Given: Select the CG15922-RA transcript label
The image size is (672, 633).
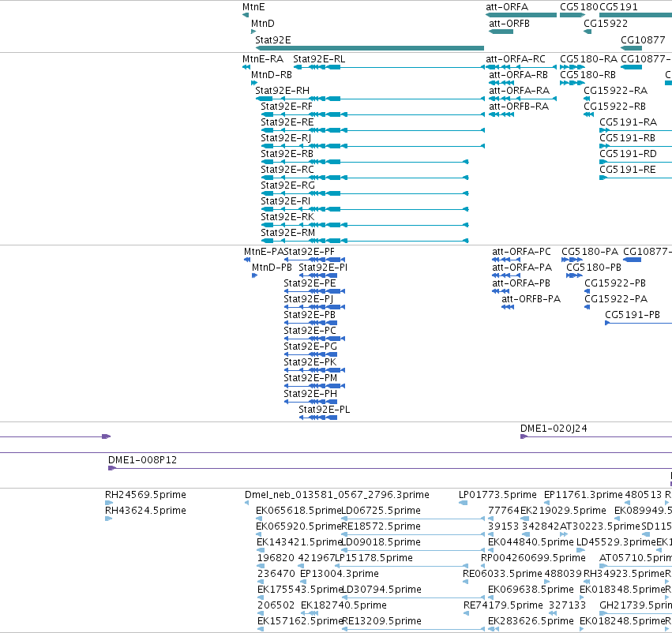Looking at the screenshot, I should tap(615, 91).
